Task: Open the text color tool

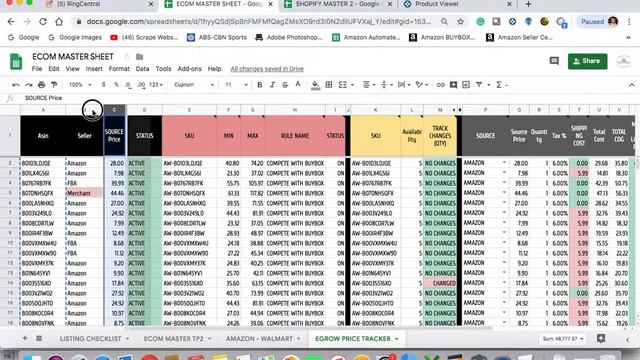Action: coord(298,85)
